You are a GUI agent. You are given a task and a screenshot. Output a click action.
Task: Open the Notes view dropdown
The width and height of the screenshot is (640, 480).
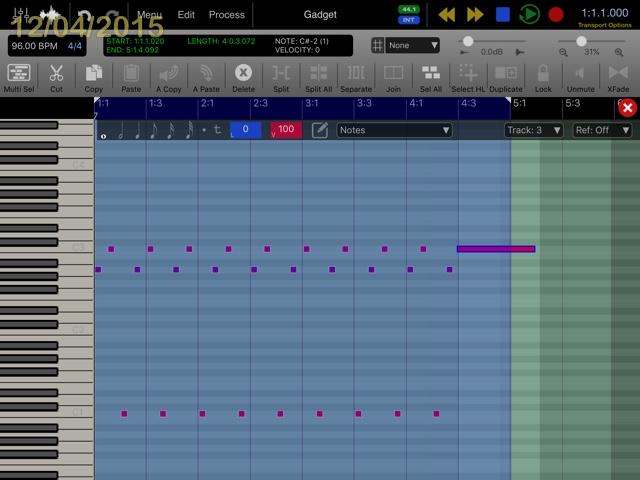[394, 130]
